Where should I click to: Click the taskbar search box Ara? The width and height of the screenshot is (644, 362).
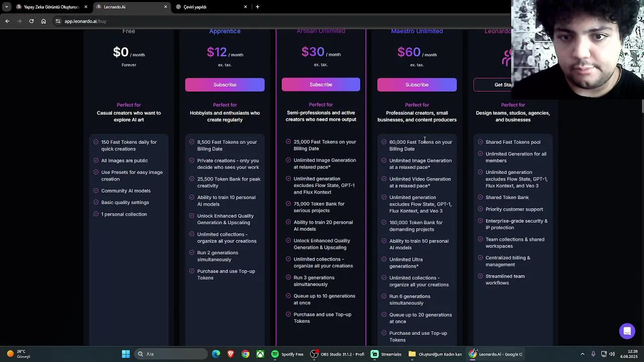[x=171, y=354]
